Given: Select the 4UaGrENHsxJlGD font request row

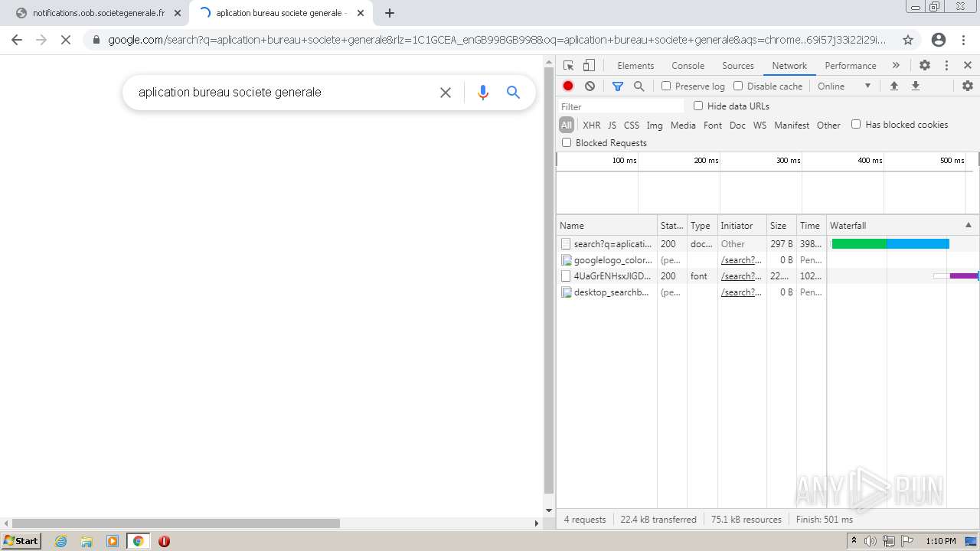Looking at the screenshot, I should pos(767,276).
